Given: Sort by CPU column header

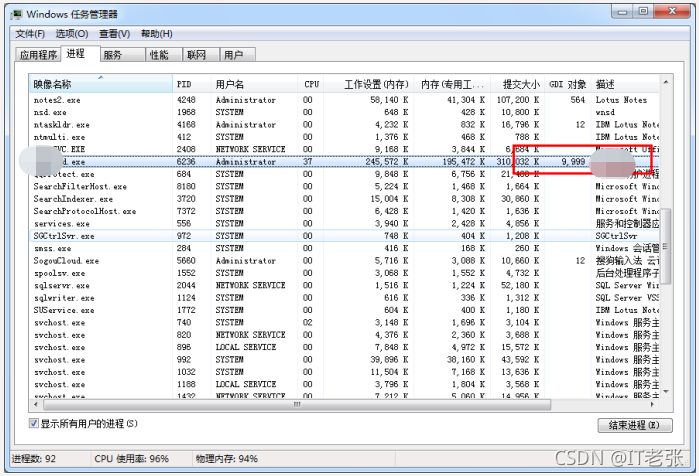Looking at the screenshot, I should [x=311, y=84].
